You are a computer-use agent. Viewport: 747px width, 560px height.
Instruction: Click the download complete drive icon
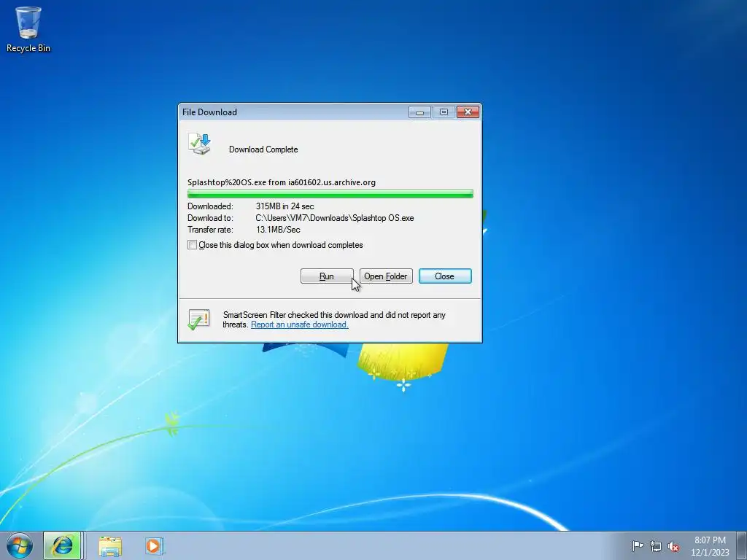pyautogui.click(x=200, y=144)
